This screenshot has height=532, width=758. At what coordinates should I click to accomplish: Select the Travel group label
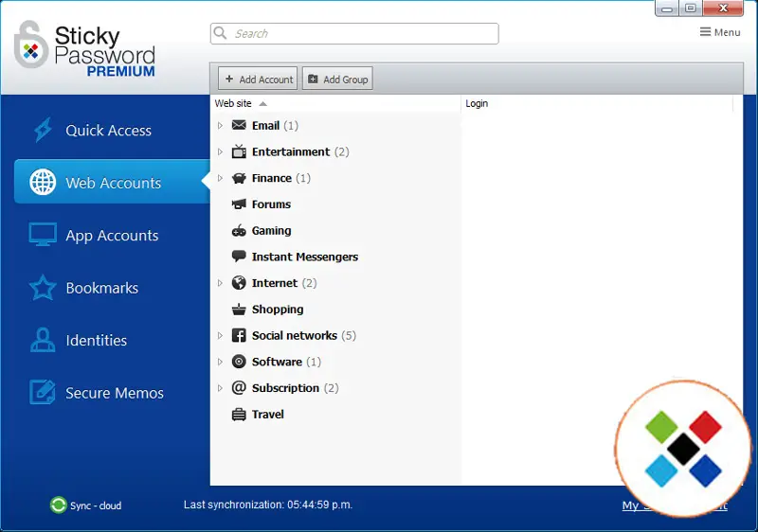click(268, 415)
